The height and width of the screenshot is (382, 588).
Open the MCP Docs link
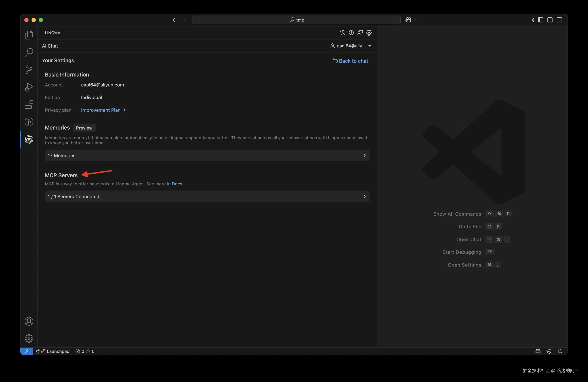(x=177, y=184)
